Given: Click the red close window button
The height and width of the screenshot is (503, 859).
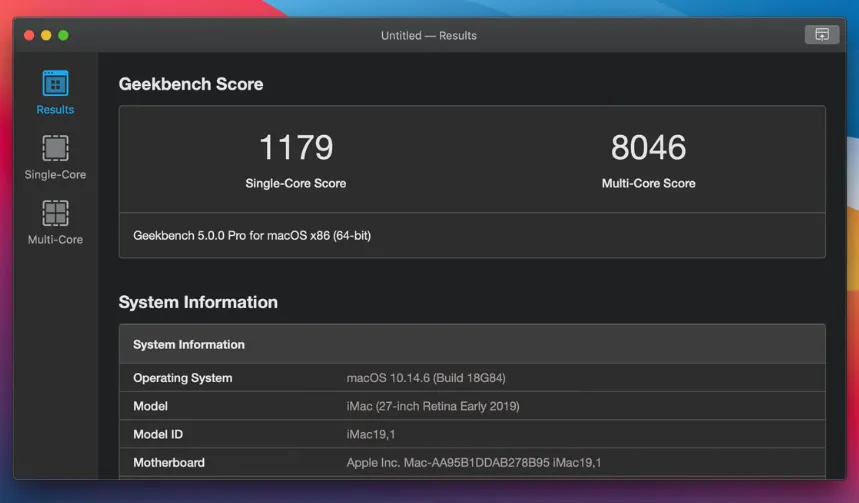Looking at the screenshot, I should [29, 36].
